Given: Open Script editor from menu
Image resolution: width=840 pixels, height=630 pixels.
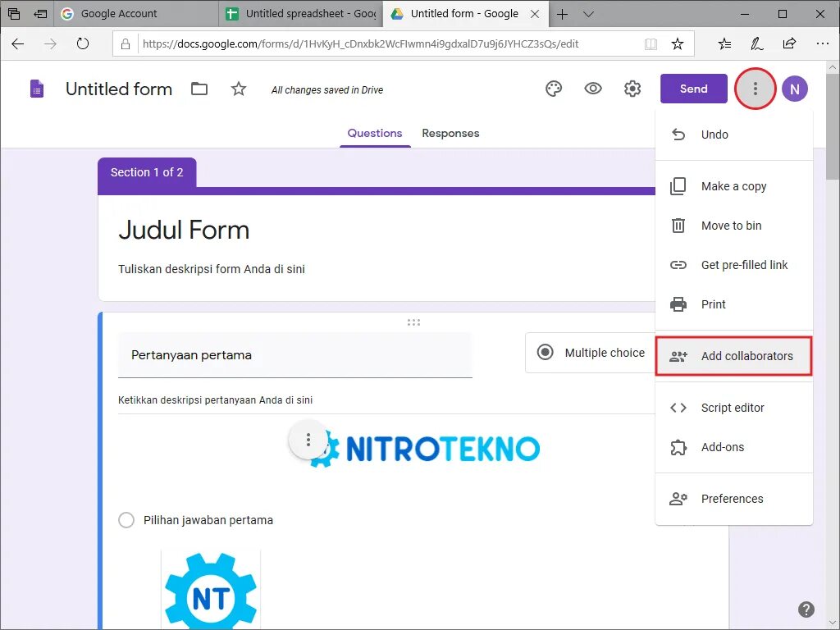Looking at the screenshot, I should pos(734,408).
